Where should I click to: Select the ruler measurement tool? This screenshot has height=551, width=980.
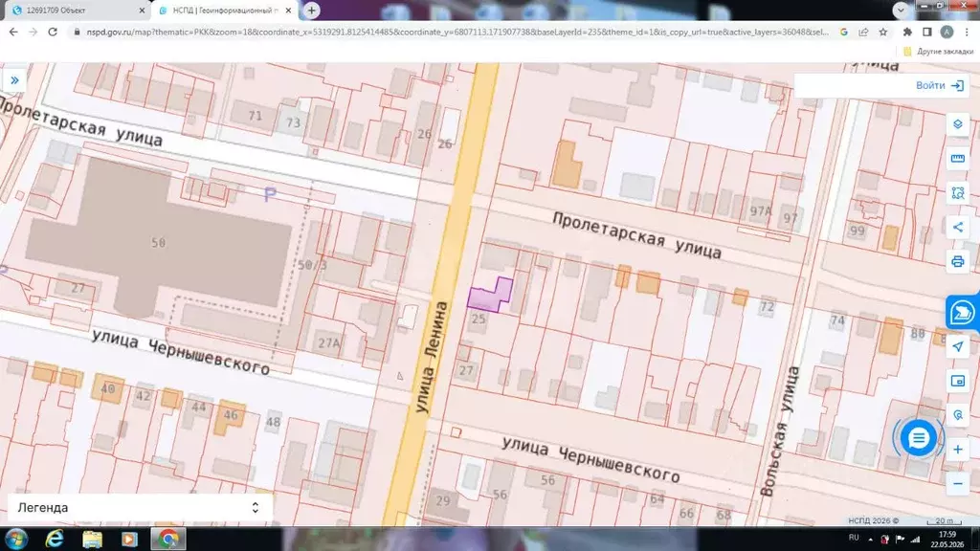point(957,159)
